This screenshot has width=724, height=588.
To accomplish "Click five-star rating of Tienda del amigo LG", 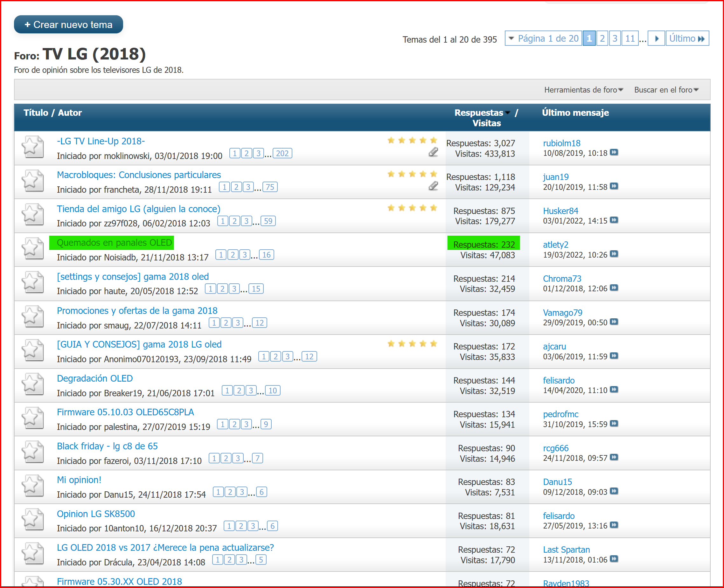I will pos(412,208).
